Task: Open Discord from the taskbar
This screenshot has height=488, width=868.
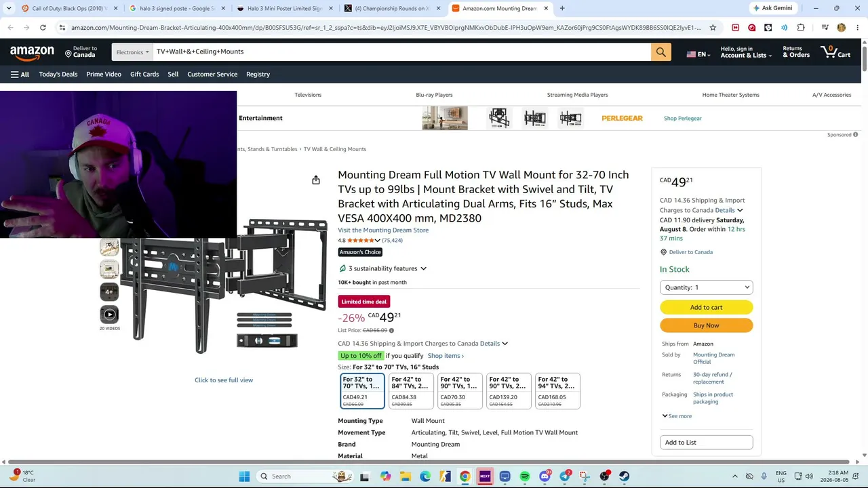Action: click(x=545, y=476)
